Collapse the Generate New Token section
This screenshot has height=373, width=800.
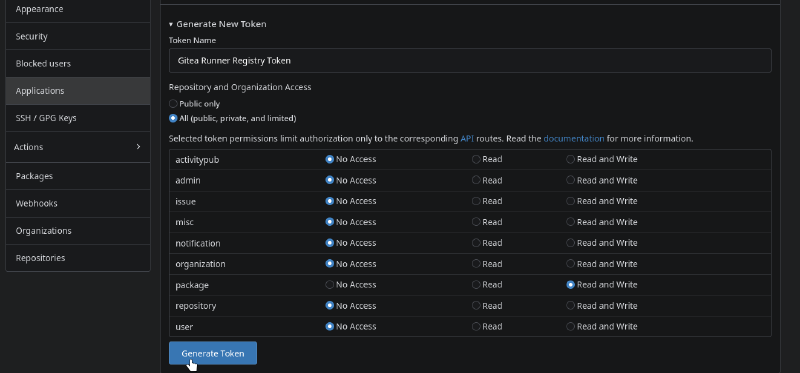218,24
